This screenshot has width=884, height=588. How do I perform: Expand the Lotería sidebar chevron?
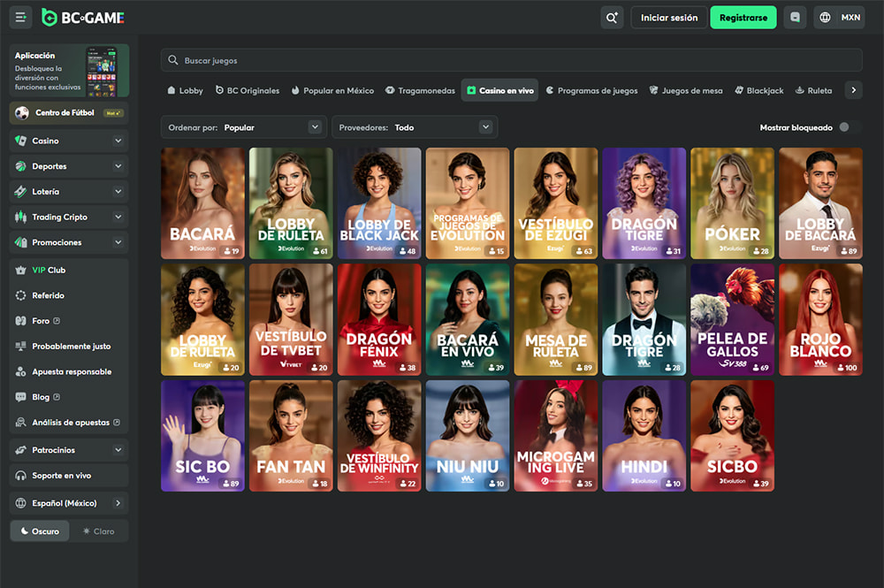click(118, 192)
